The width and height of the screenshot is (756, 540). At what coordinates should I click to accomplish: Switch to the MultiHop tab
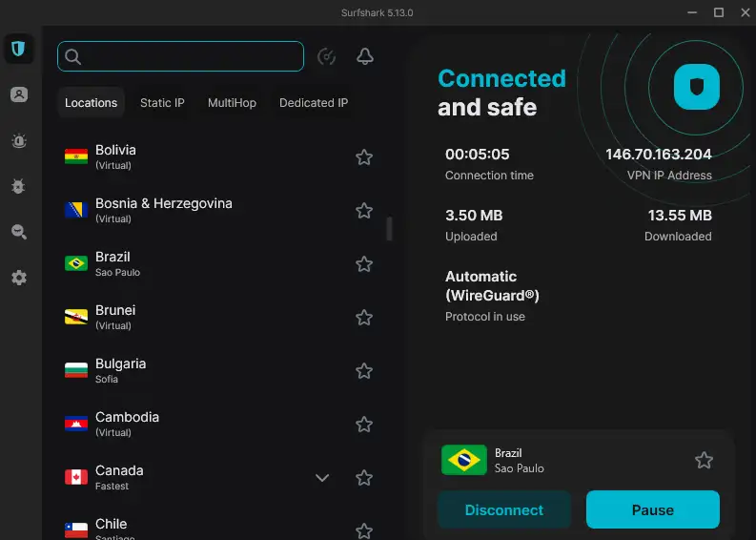(x=232, y=103)
